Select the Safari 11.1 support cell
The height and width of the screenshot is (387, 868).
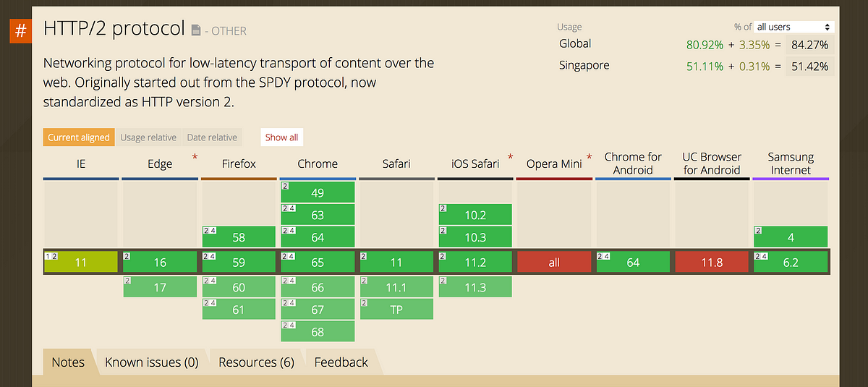pyautogui.click(x=396, y=286)
